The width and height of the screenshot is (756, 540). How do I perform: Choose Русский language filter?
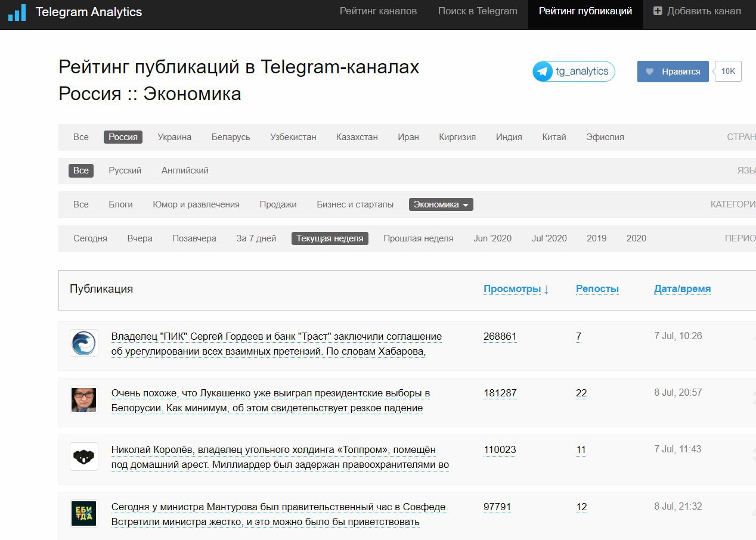(x=125, y=170)
